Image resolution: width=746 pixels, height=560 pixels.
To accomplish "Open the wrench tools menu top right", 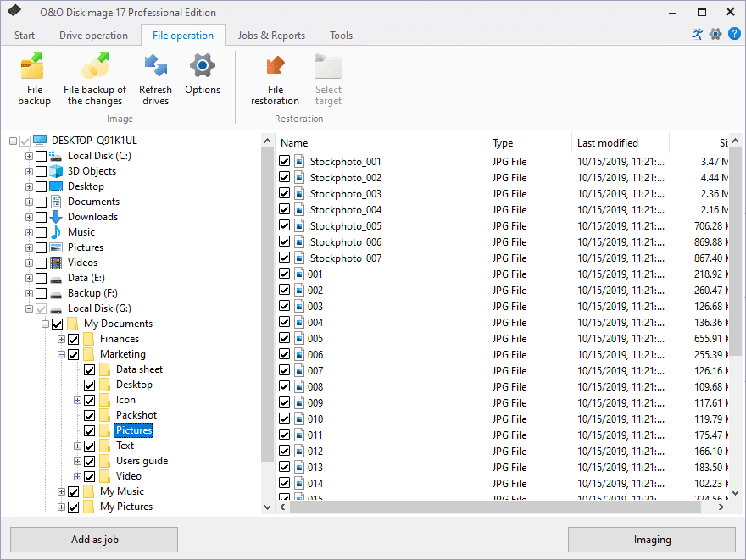I will (x=697, y=34).
